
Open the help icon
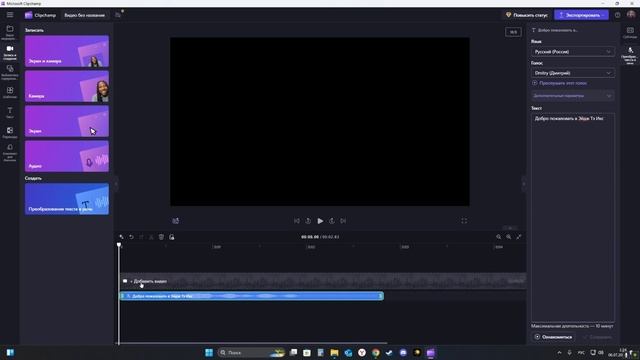click(x=618, y=15)
